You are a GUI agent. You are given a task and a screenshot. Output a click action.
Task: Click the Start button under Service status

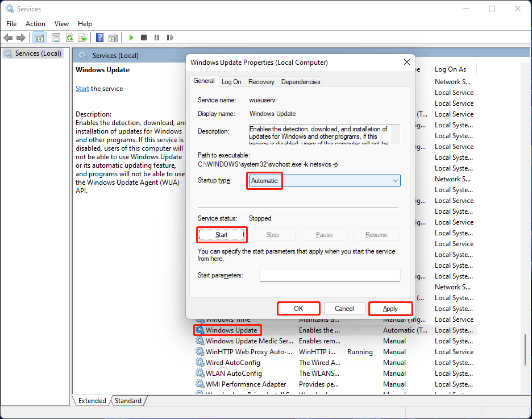(x=222, y=235)
